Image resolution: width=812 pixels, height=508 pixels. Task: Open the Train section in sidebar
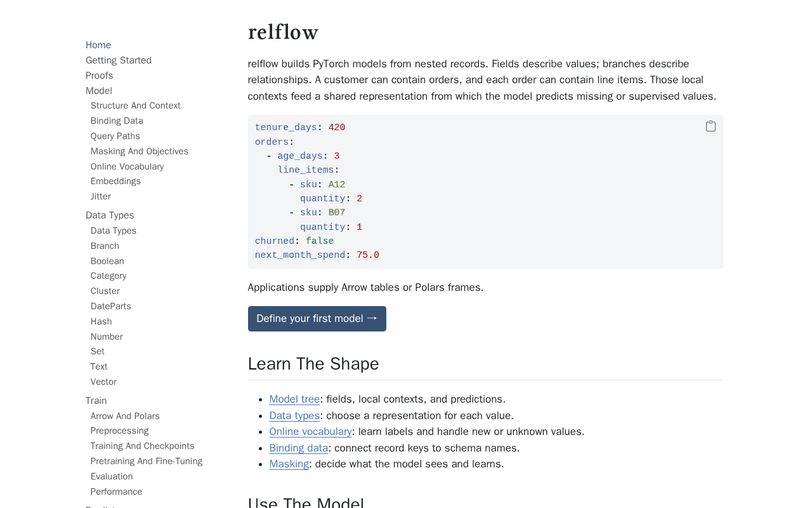[x=96, y=401]
